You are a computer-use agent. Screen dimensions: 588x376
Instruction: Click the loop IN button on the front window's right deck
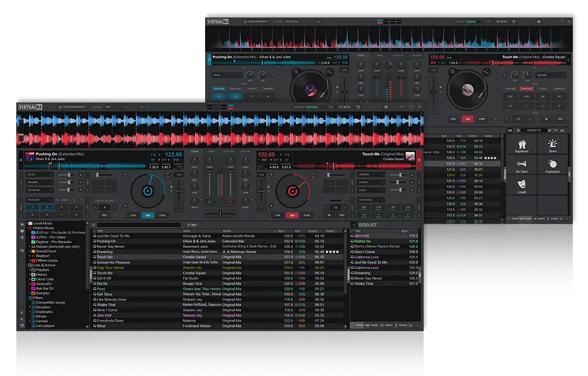click(329, 215)
